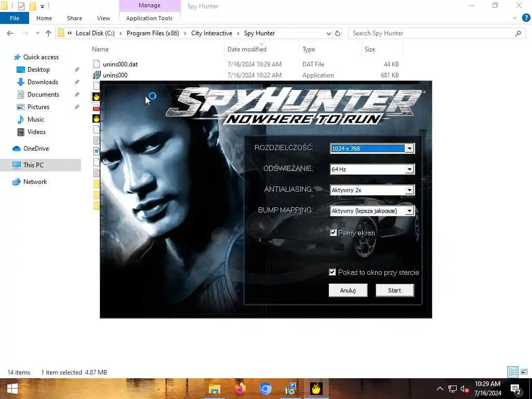Open File Explorer from the taskbar
The image size is (532, 399).
[x=215, y=389]
